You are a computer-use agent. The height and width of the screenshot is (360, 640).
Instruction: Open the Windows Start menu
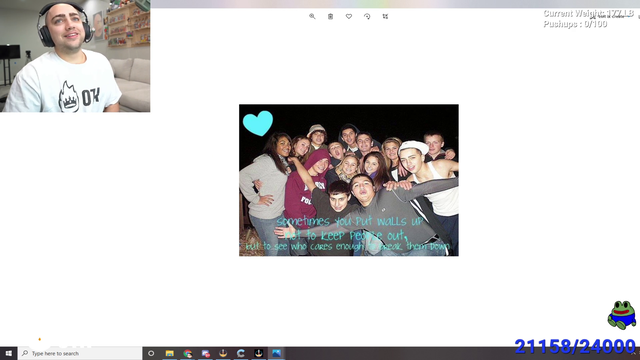click(9, 353)
